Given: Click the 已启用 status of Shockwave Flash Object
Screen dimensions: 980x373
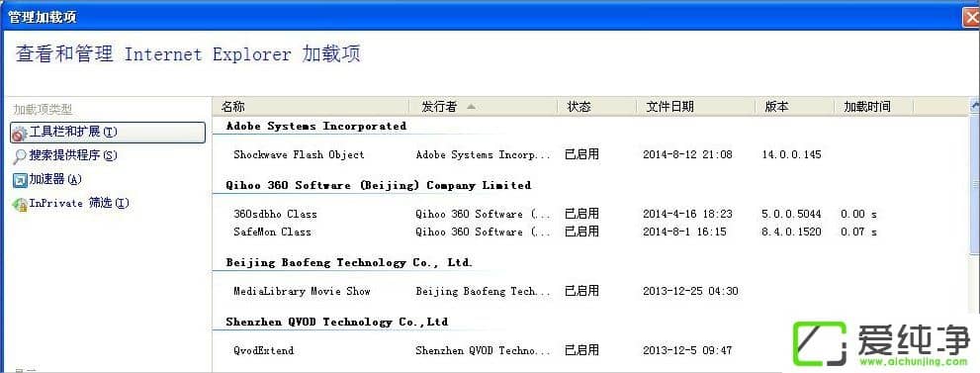Looking at the screenshot, I should pyautogui.click(x=581, y=155).
